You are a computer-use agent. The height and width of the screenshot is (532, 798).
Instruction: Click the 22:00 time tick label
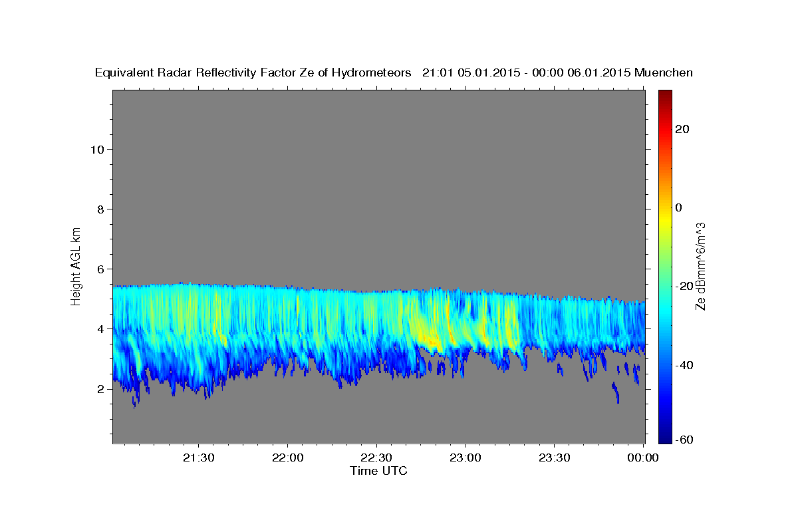(288, 458)
